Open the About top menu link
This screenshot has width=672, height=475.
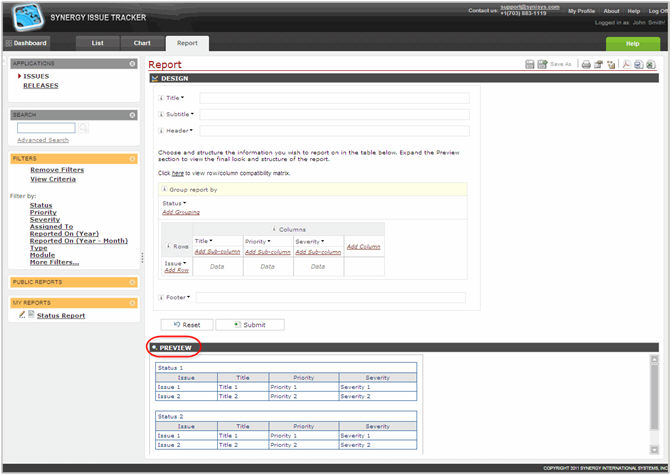click(611, 11)
